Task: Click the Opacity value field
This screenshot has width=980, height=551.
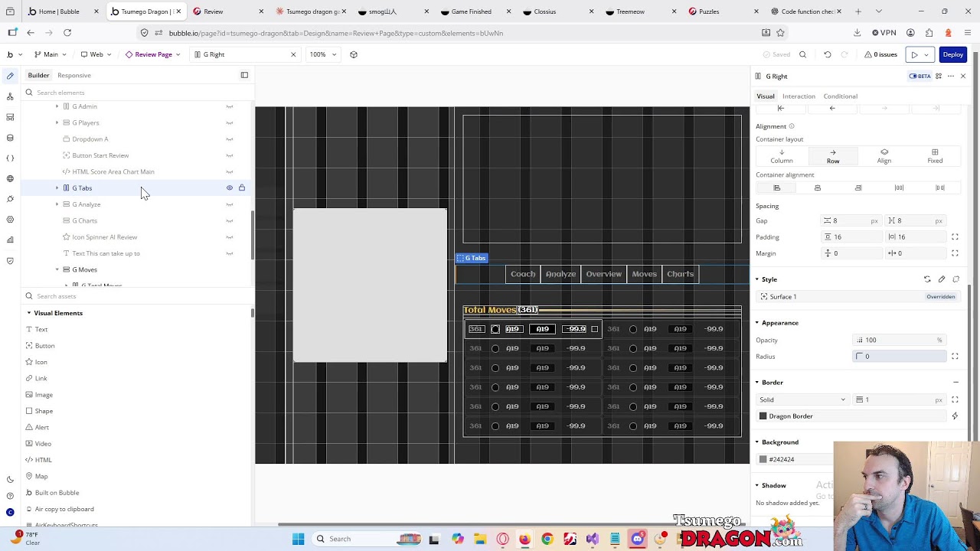Action: (x=898, y=340)
